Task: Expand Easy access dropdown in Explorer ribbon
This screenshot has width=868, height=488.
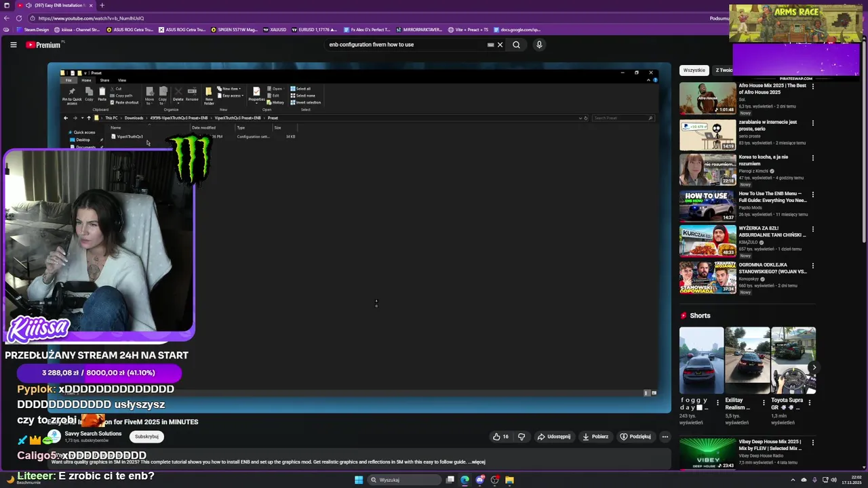Action: (230, 96)
